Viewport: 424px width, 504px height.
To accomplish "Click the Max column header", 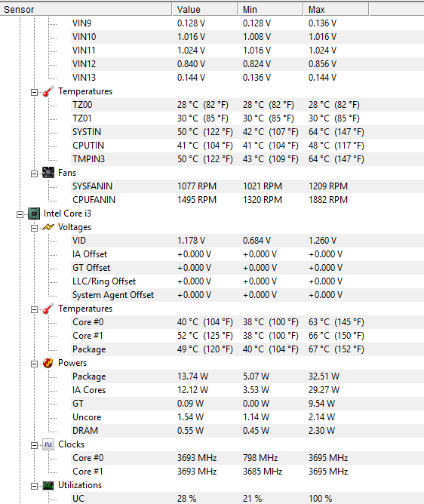I will pyautogui.click(x=336, y=9).
